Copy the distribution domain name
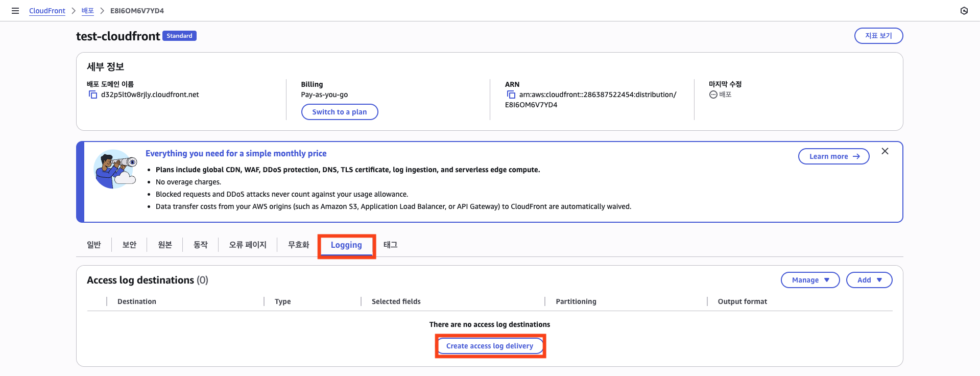980x376 pixels. point(93,95)
